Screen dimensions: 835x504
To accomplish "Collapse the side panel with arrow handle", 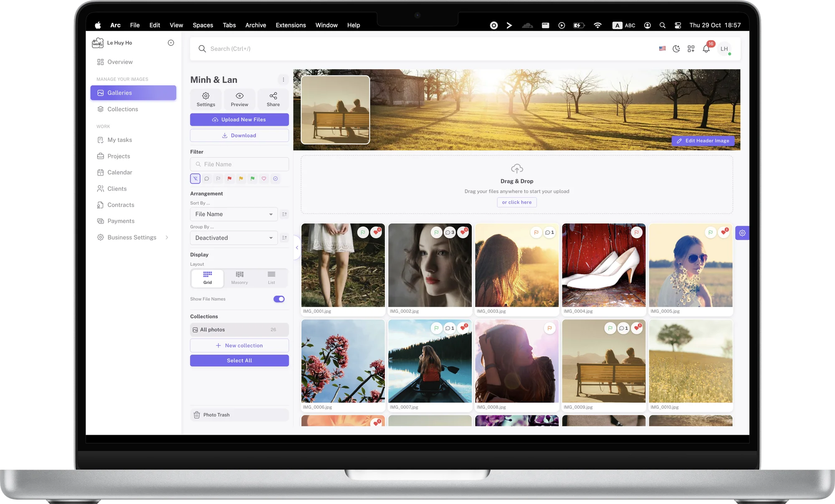I will pos(297,248).
